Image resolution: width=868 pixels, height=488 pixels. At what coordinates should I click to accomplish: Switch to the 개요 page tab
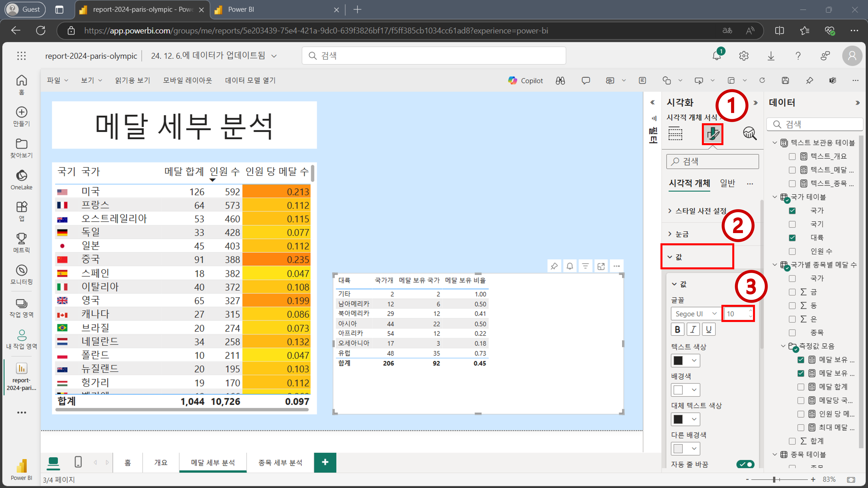coord(161,462)
